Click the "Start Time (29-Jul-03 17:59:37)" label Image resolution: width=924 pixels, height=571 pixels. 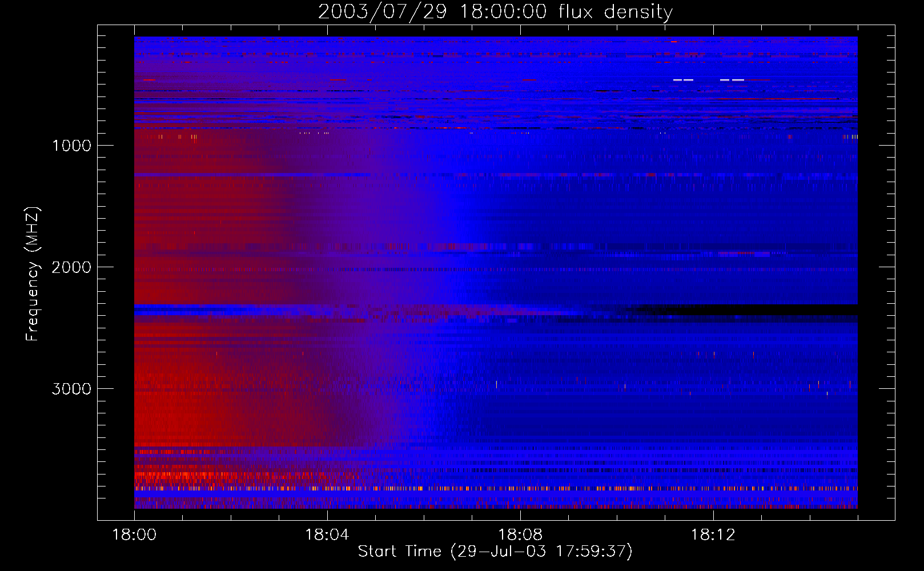[495, 552]
